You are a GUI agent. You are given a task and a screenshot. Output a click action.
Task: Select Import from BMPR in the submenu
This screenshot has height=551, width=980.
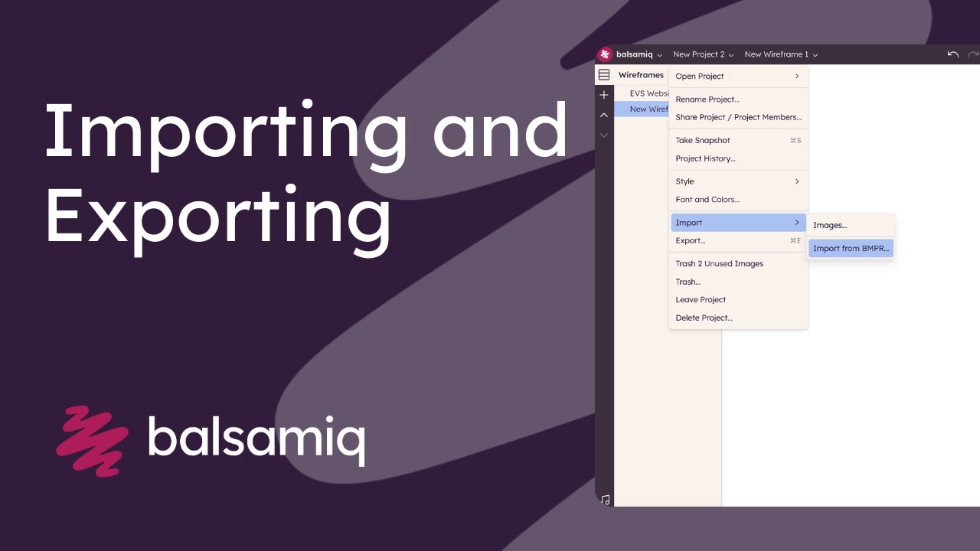pos(851,249)
